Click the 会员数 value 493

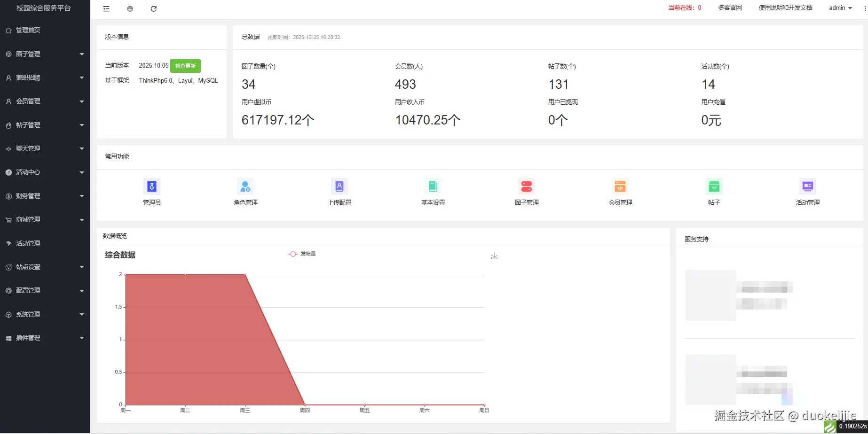tap(405, 85)
